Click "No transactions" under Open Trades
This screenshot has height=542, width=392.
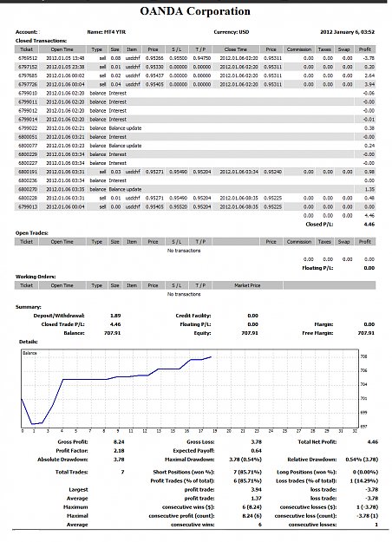pos(184,251)
